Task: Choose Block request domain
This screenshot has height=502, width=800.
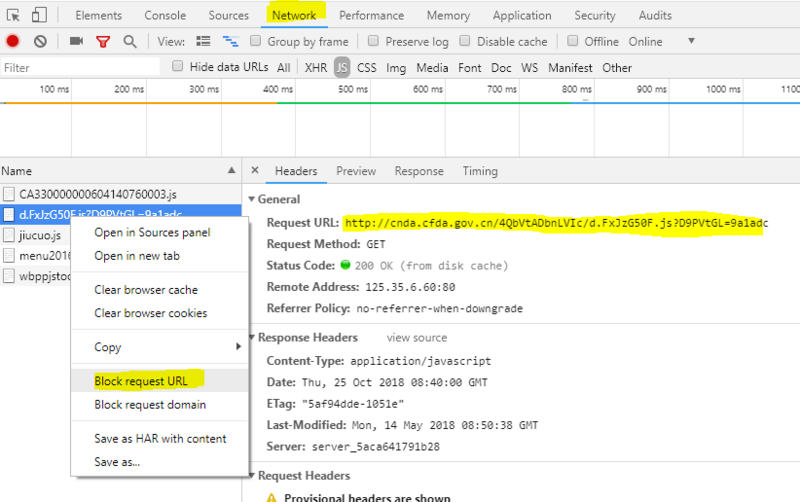Action: 150,405
